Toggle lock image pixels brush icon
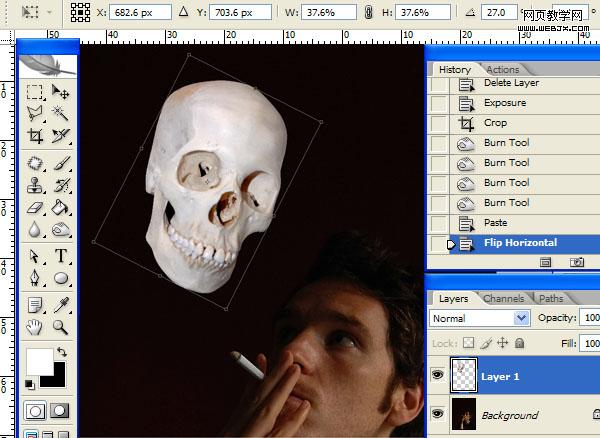Viewport: 600px width, 438px height. (486, 343)
